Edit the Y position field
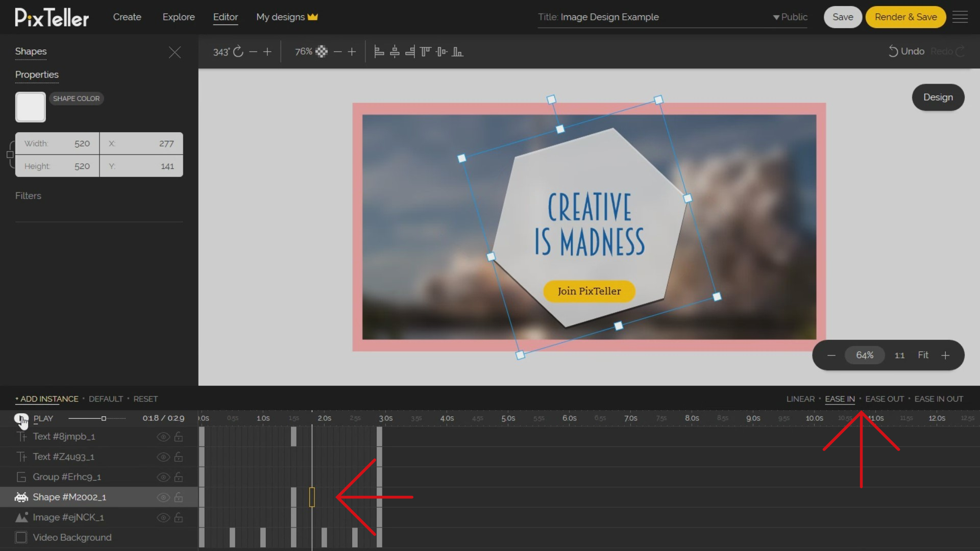This screenshot has width=980, height=551. click(x=141, y=166)
